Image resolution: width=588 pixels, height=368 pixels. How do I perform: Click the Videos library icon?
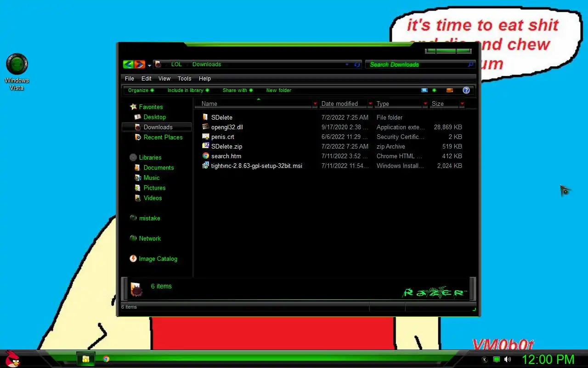coord(137,198)
